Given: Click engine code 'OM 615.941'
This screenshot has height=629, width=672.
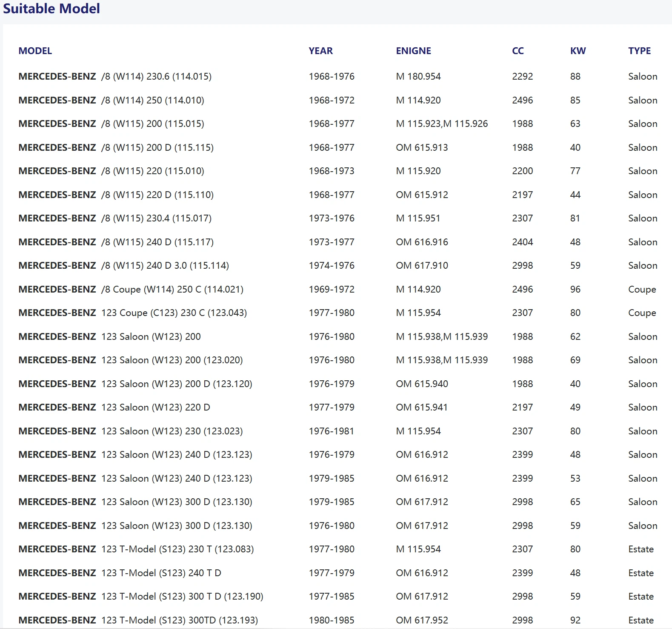Looking at the screenshot, I should coord(422,407).
